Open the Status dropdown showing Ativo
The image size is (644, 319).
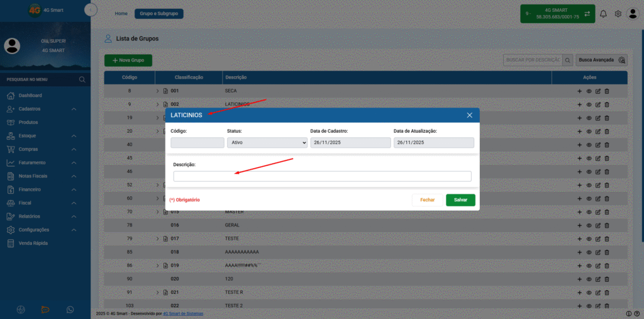(267, 143)
